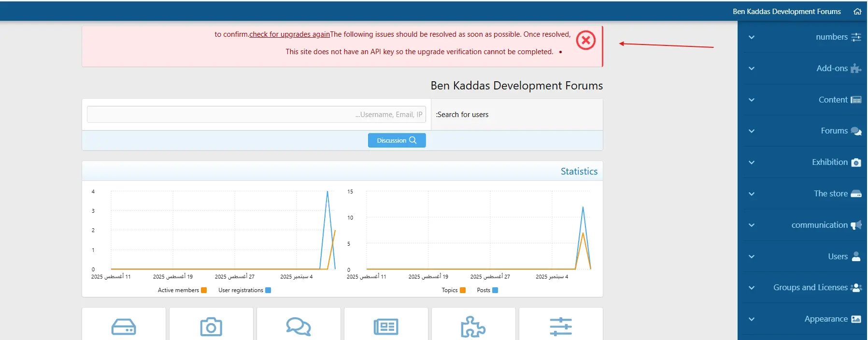Click the newspaper icon tile

(386, 327)
